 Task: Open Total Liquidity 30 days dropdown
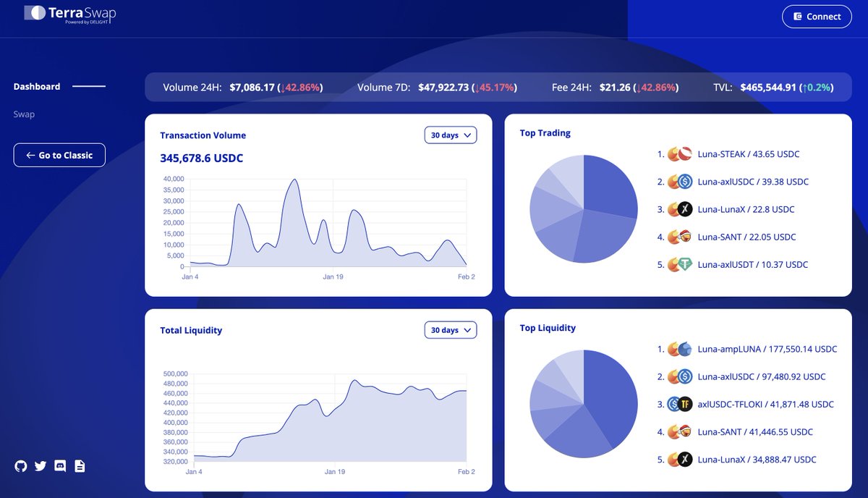tap(451, 330)
